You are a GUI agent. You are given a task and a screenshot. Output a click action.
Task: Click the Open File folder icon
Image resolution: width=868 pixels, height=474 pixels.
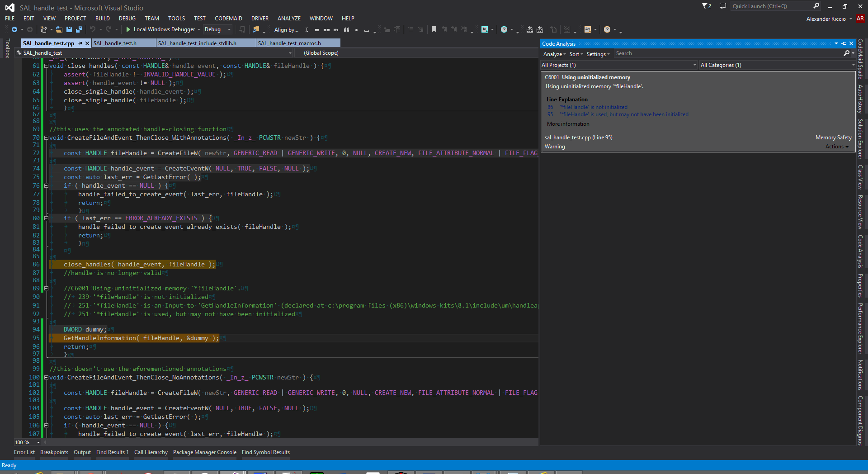pyautogui.click(x=59, y=30)
